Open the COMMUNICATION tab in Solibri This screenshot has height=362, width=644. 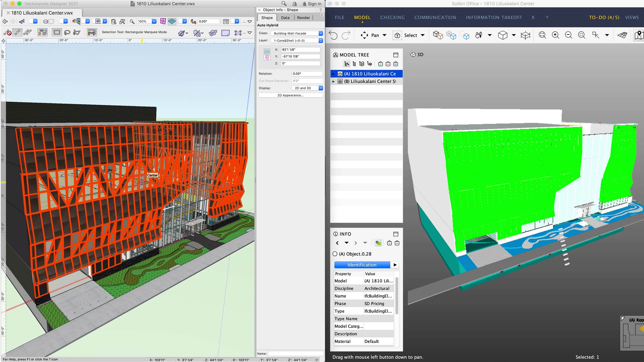tap(435, 17)
